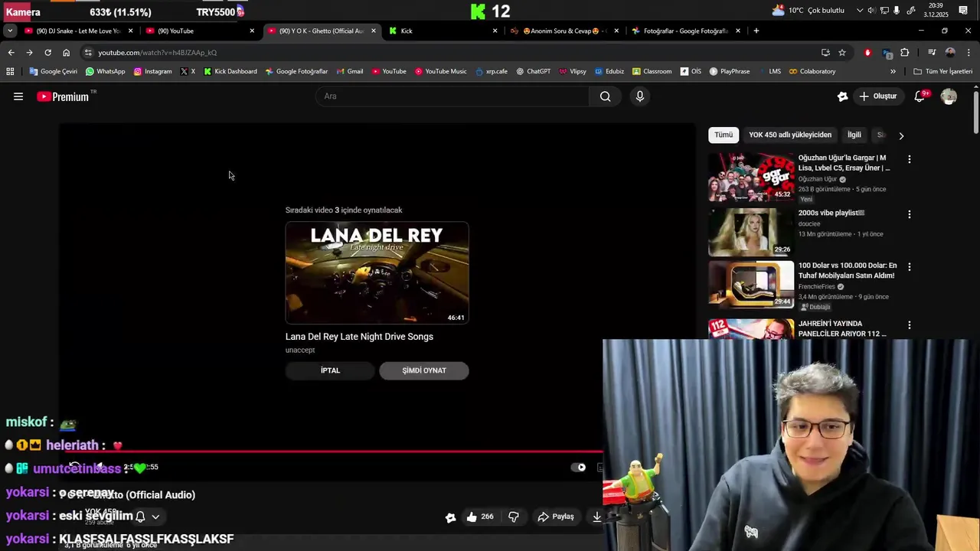980x551 pixels.
Task: Switch to Fotoğraflar - Google Fotoğraflar tab
Action: (x=685, y=31)
